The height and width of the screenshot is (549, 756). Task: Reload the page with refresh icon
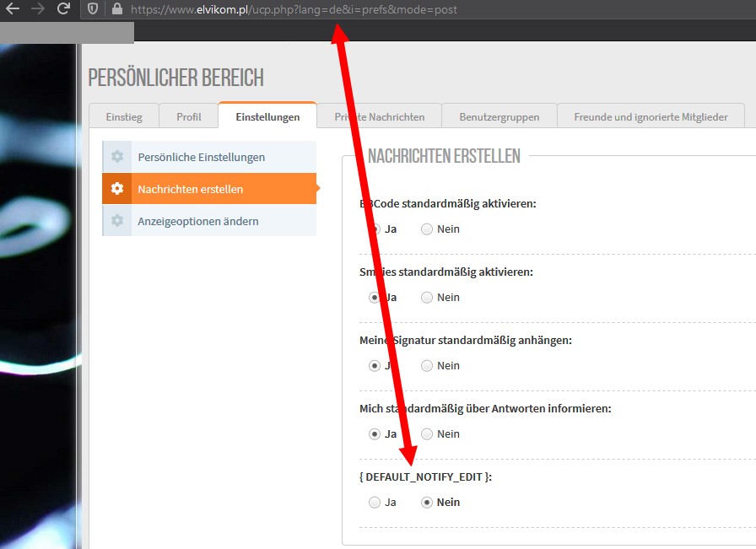63,8
